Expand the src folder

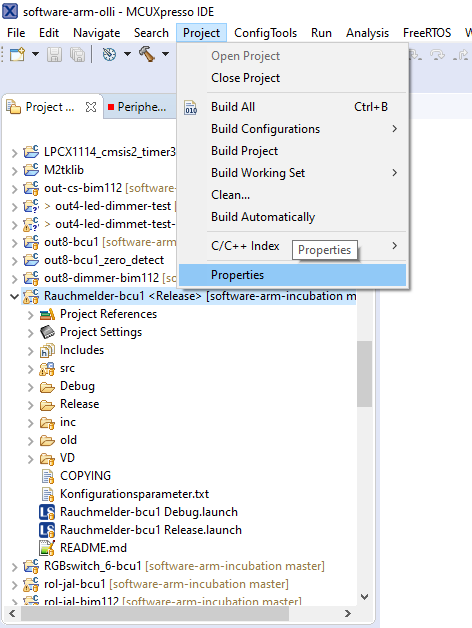coord(30,369)
